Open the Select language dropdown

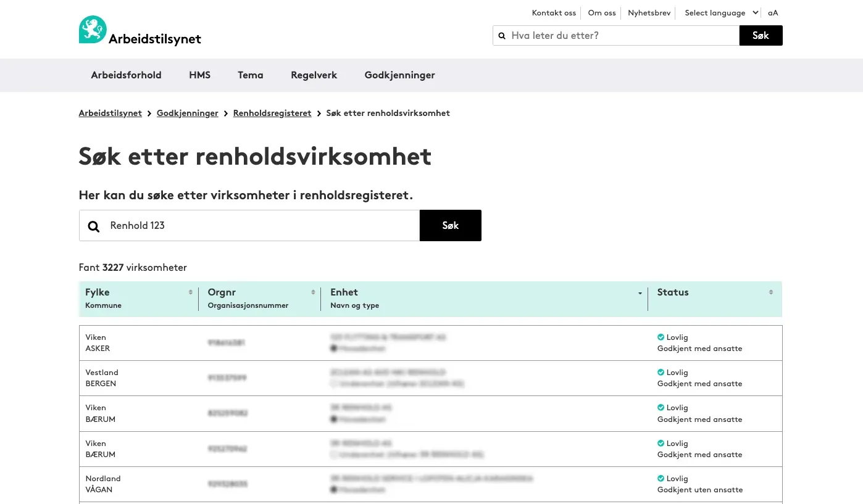721,13
